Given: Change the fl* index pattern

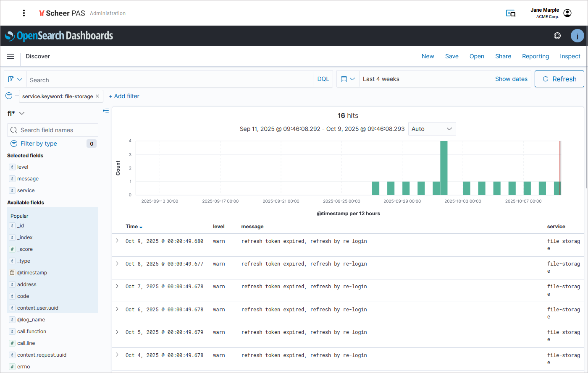Looking at the screenshot, I should coord(16,113).
